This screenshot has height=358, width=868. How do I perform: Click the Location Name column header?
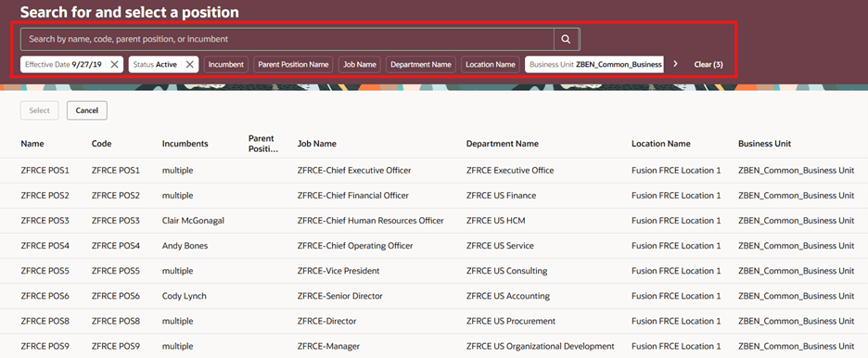pos(661,144)
